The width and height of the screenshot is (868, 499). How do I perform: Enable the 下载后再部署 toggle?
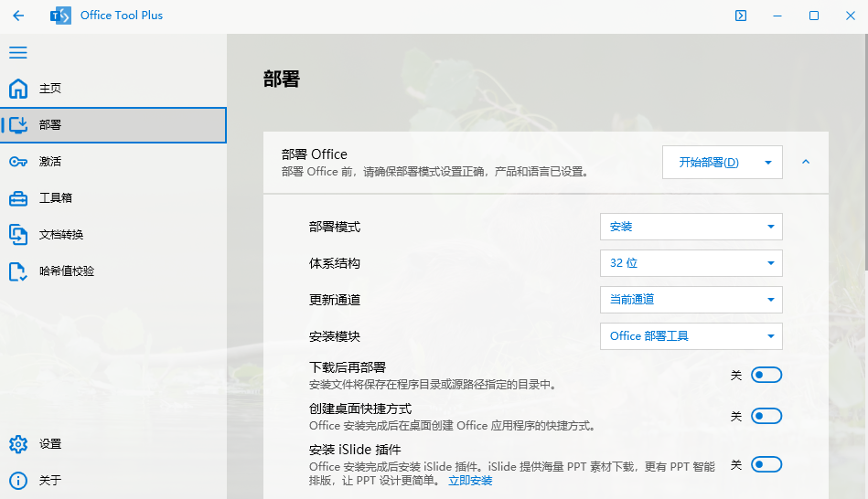(766, 375)
